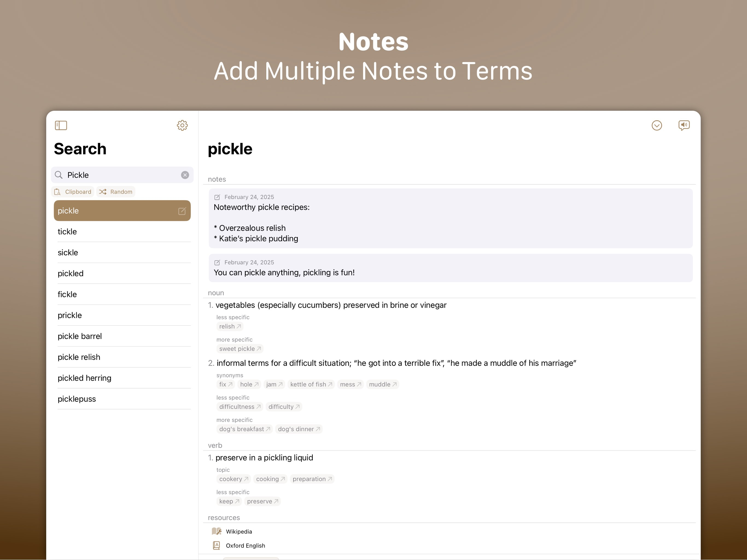Image resolution: width=747 pixels, height=560 pixels.
Task: Open the dog's breakfast chip
Action: coord(244,429)
